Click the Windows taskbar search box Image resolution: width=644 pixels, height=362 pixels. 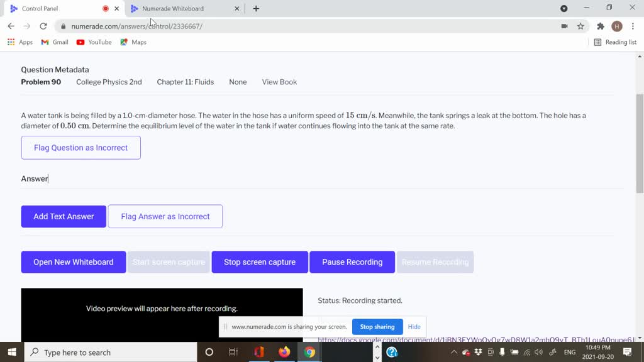click(111, 353)
